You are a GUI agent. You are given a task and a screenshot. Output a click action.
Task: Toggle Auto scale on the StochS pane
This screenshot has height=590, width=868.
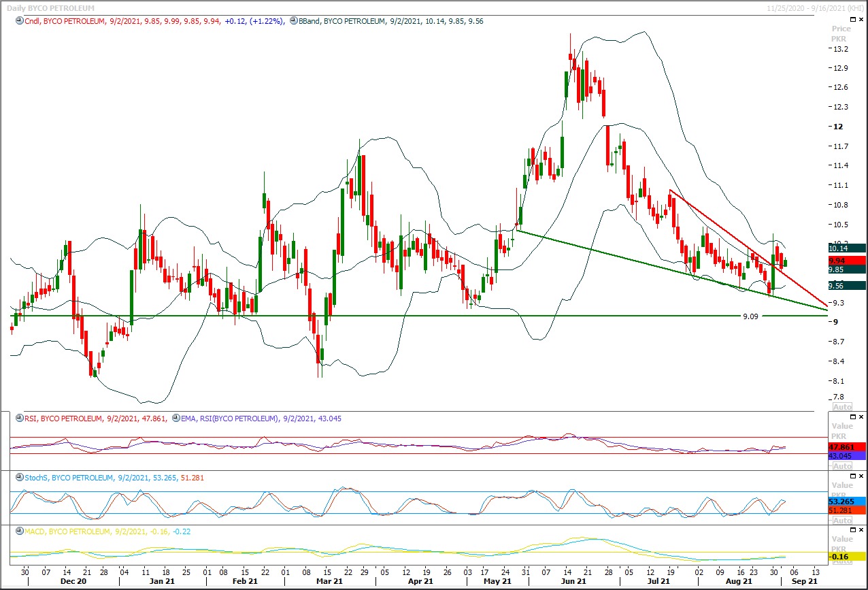pyautogui.click(x=841, y=519)
